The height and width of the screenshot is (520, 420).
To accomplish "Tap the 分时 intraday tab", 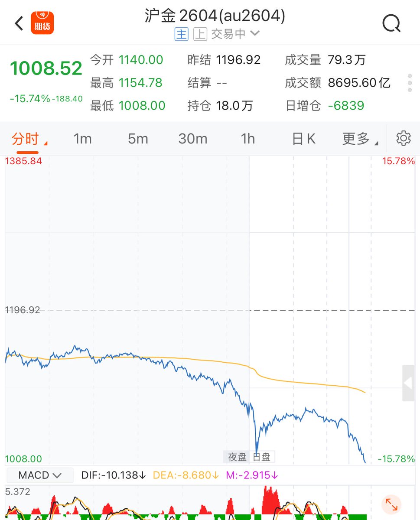I will (x=27, y=139).
